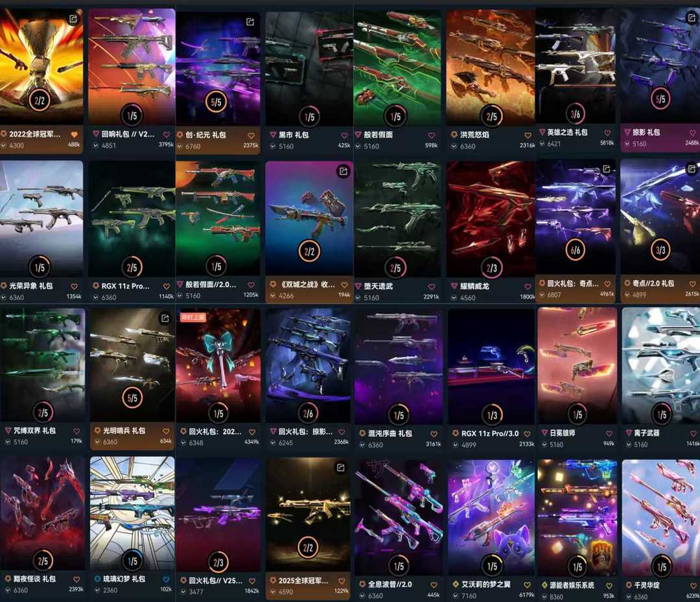
Task: Click share icon on 2022全球冠军 card
Action: click(73, 19)
